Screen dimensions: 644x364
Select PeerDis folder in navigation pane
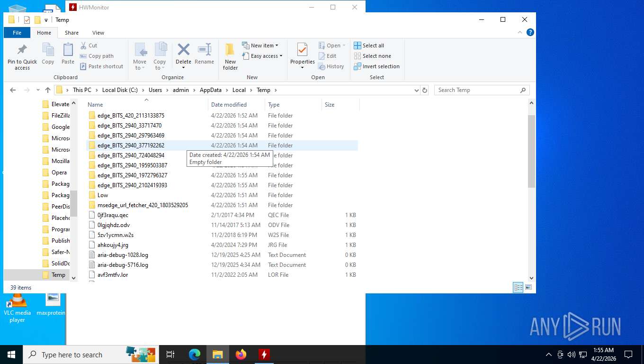pos(55,207)
